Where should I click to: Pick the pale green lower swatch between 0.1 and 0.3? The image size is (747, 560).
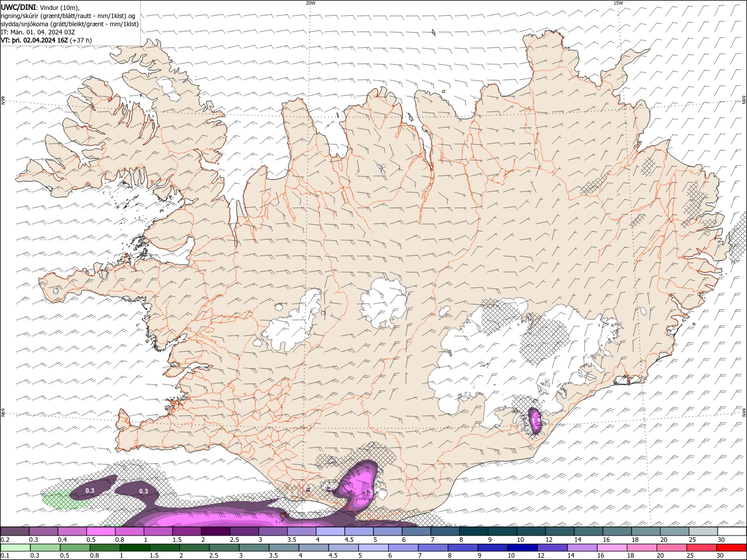[16, 548]
